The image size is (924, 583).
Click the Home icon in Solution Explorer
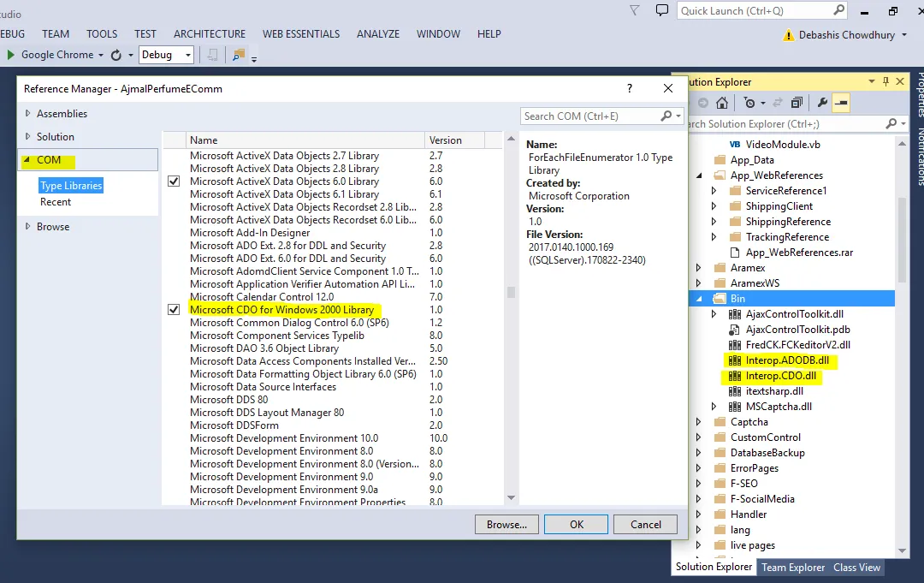click(722, 103)
